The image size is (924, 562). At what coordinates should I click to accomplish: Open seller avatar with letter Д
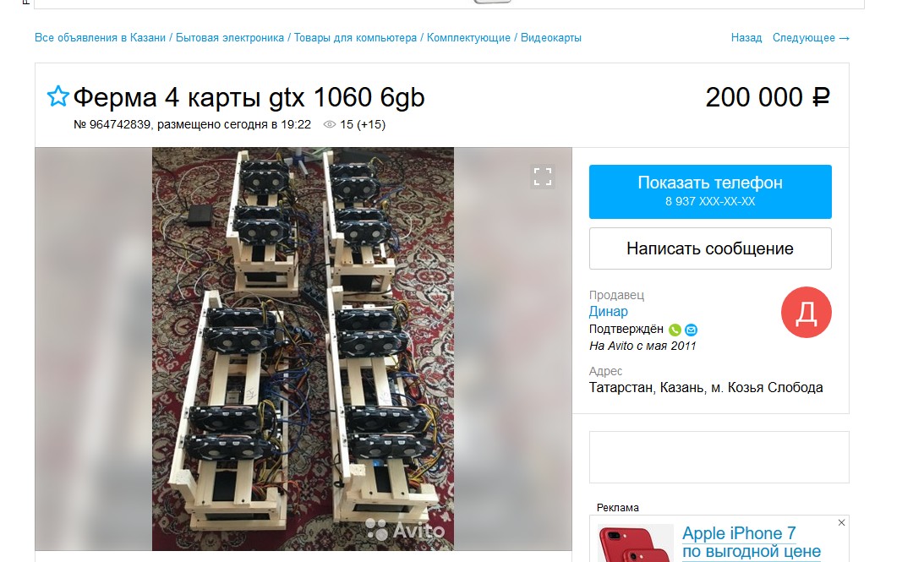(806, 312)
